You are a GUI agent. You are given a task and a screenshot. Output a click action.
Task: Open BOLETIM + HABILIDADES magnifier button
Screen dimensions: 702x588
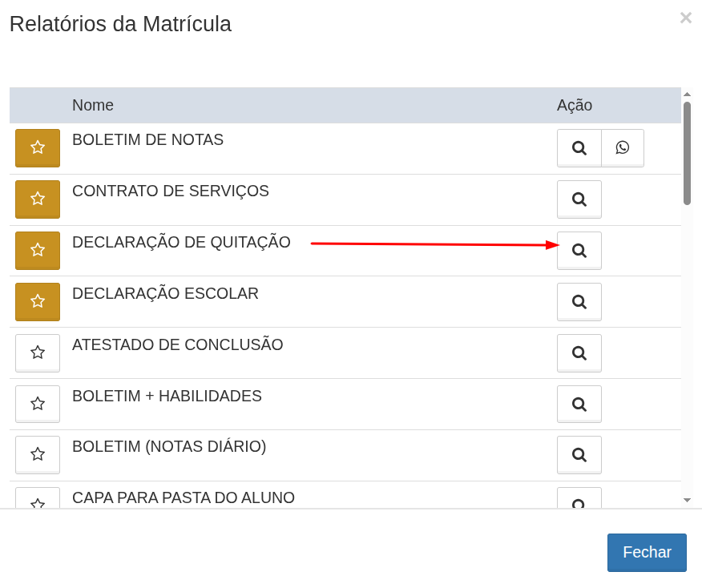579,405
